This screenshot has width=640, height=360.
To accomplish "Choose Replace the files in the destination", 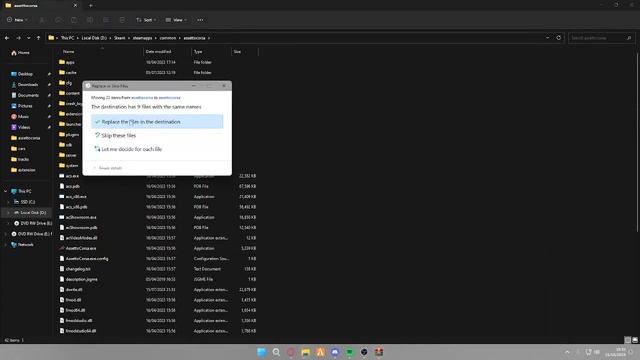I will click(x=157, y=122).
